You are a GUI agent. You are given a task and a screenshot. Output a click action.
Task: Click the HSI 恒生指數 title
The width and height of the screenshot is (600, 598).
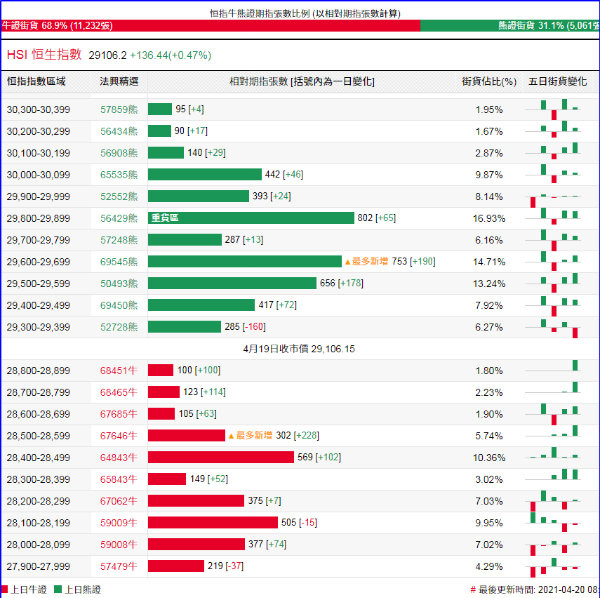tap(44, 55)
